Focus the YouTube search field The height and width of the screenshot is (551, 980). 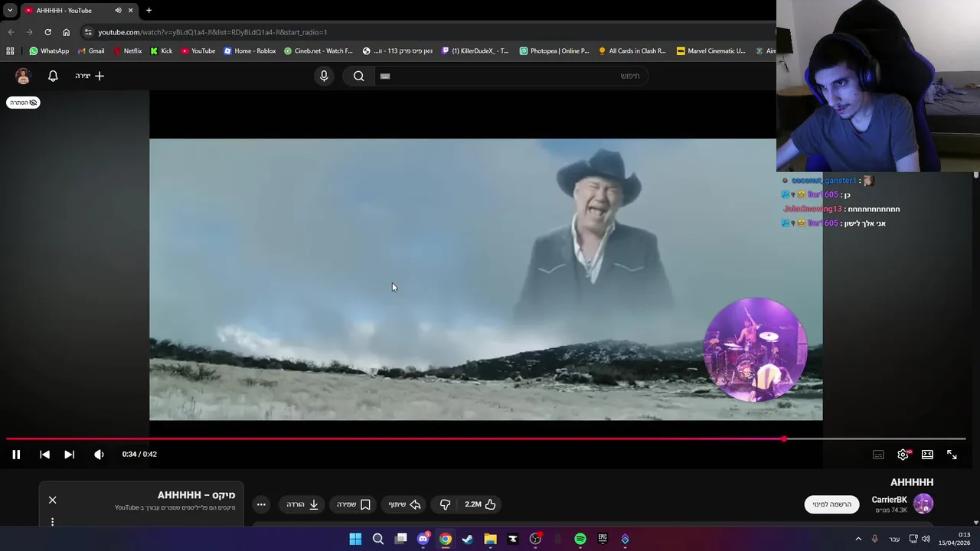(x=511, y=76)
